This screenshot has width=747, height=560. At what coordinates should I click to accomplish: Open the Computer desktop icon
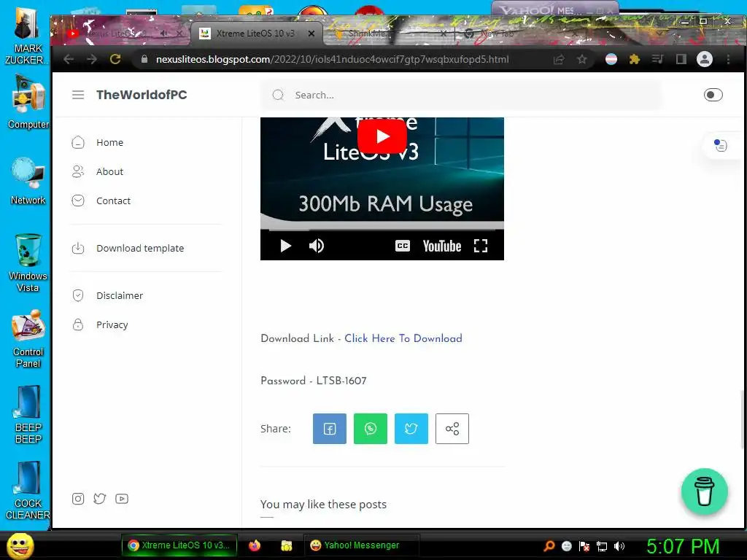pos(28,102)
